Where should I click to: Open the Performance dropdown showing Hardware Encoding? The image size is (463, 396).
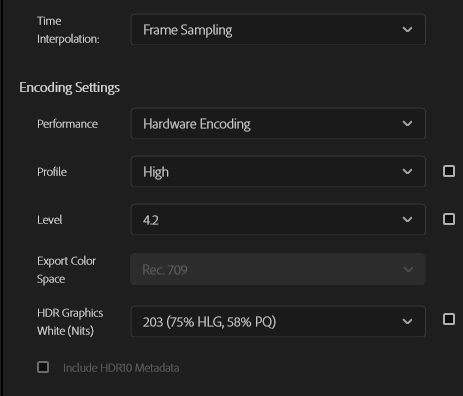pos(278,123)
